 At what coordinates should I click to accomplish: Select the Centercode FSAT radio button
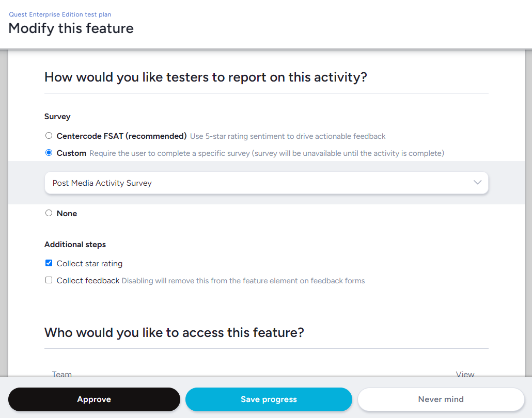click(49, 136)
